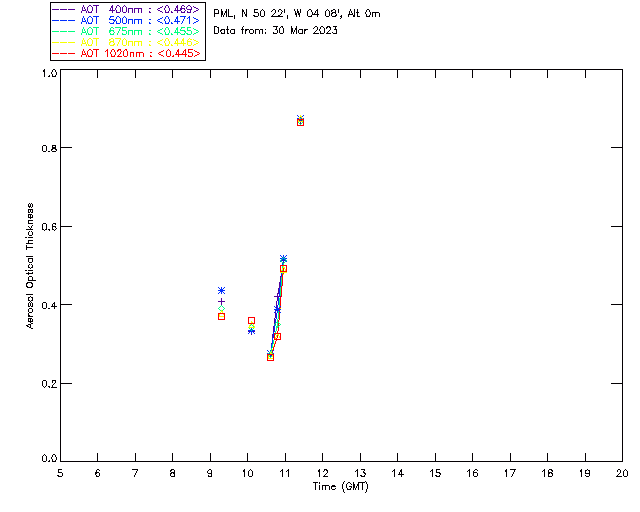
Task: Click the data point cluster near 0.87 AOT
Action: tap(300, 120)
